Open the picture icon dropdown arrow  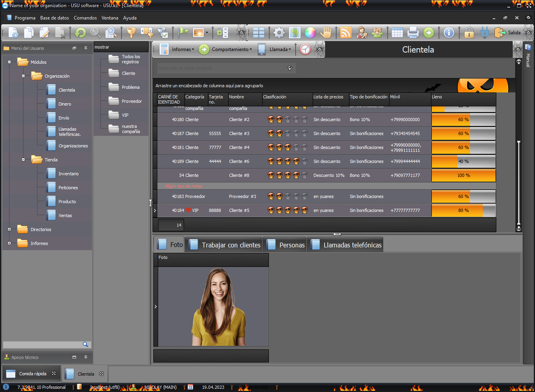pyautogui.click(x=207, y=33)
